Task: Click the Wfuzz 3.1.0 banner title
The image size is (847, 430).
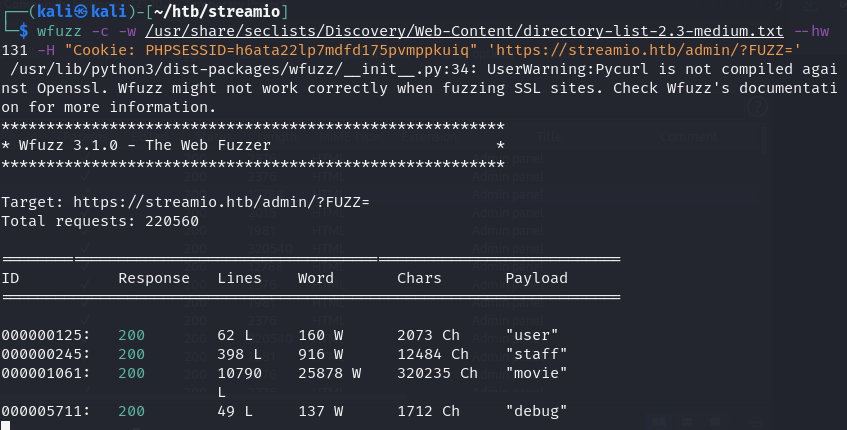Action: coord(134,145)
